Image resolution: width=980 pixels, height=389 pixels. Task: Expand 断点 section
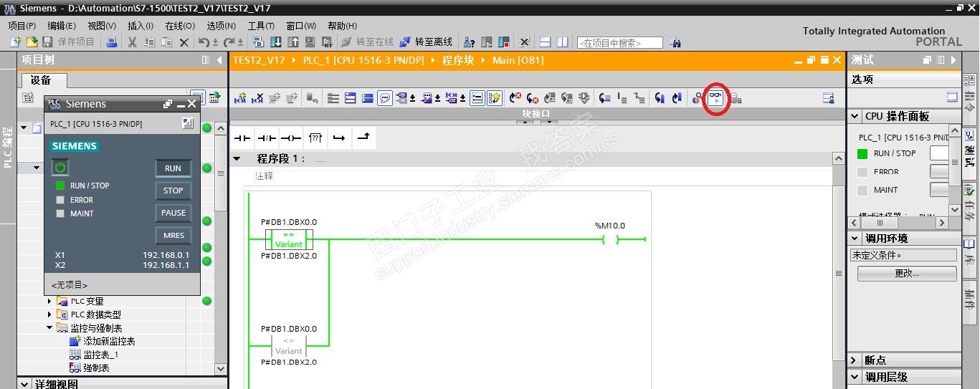point(855,360)
